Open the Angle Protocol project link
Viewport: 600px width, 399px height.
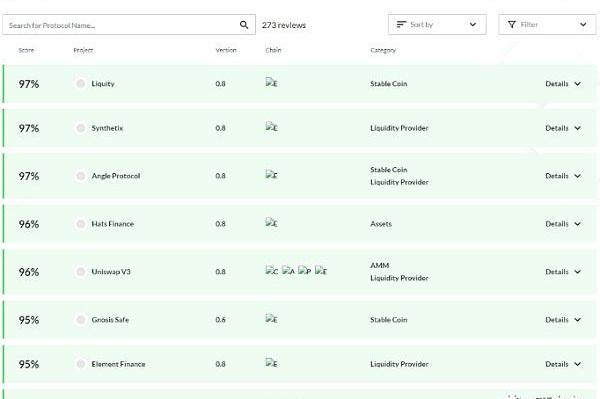click(x=116, y=176)
